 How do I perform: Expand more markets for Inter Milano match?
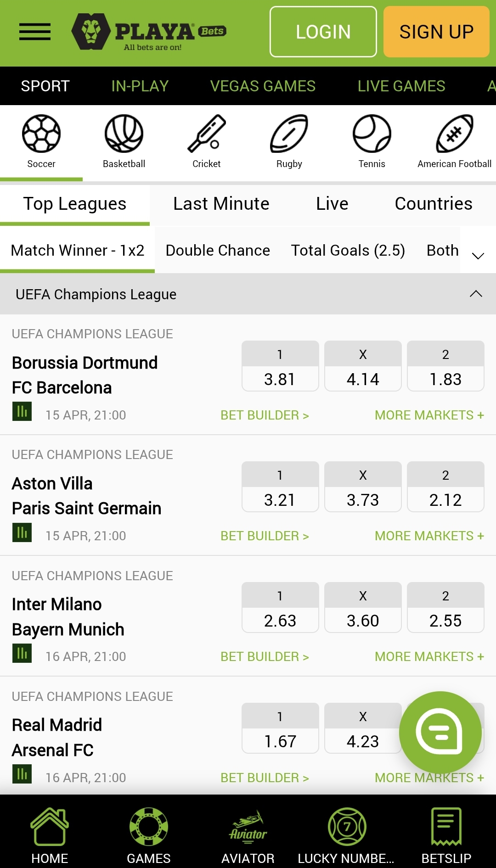[429, 656]
